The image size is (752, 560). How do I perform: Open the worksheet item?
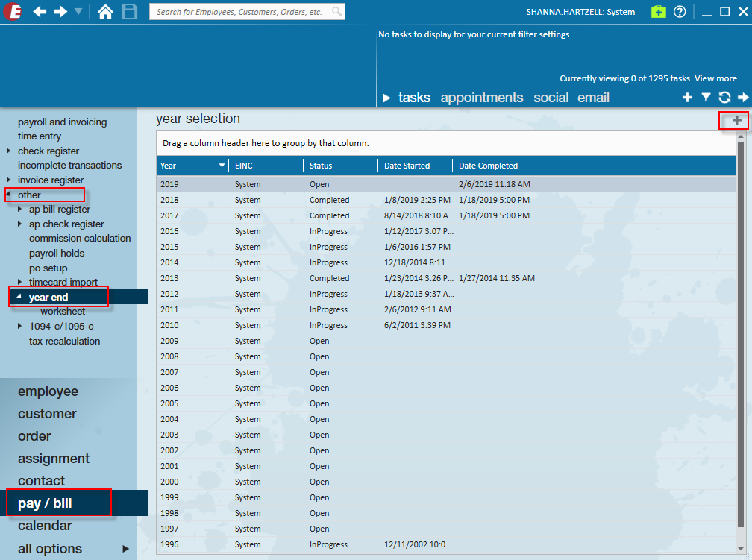click(x=63, y=312)
